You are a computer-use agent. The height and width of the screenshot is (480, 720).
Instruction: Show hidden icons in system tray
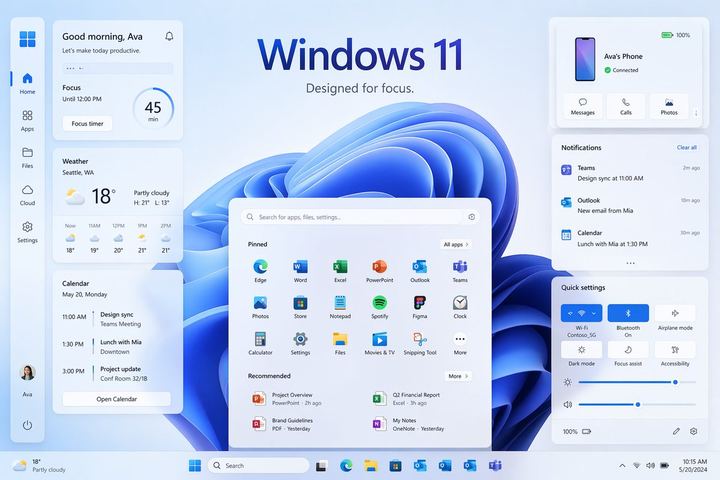click(x=622, y=466)
